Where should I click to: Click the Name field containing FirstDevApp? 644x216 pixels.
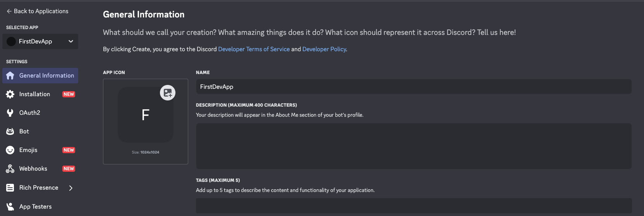[413, 87]
